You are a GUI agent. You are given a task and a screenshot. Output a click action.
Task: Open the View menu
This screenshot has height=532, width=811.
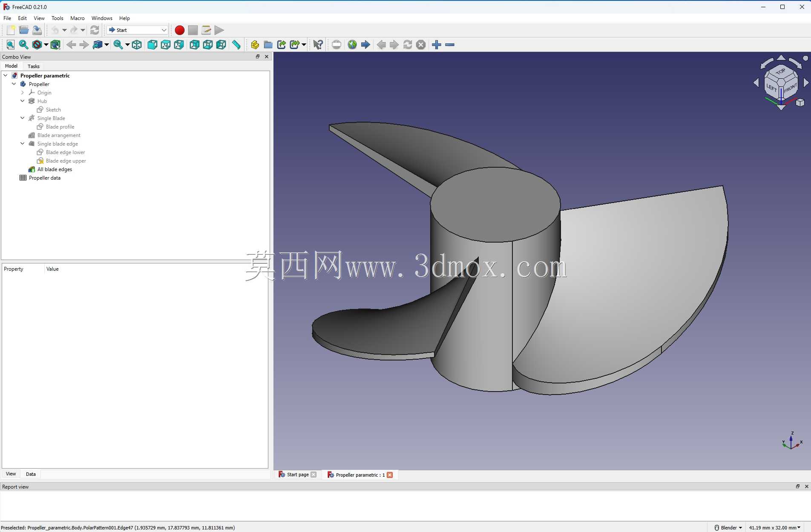[x=39, y=18]
